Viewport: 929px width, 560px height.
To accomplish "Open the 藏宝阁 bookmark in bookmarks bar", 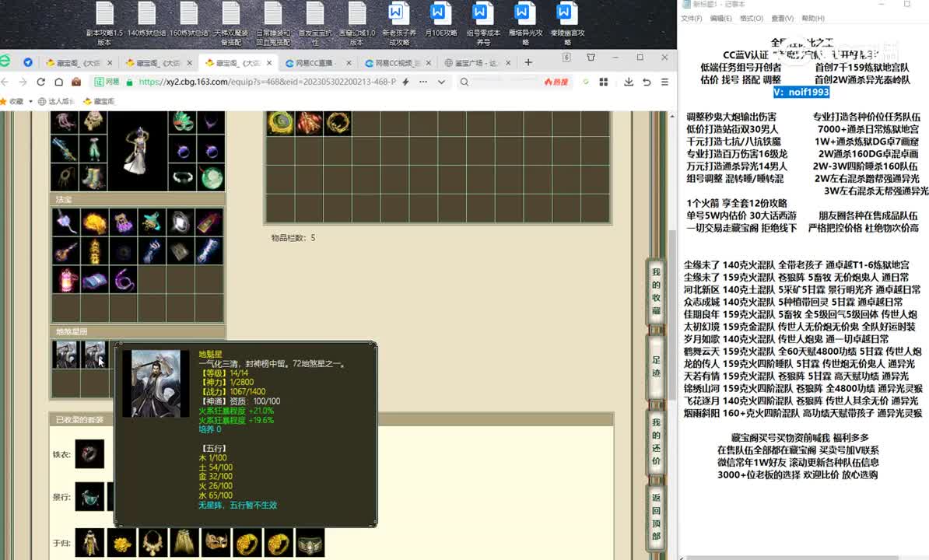I will pos(98,101).
